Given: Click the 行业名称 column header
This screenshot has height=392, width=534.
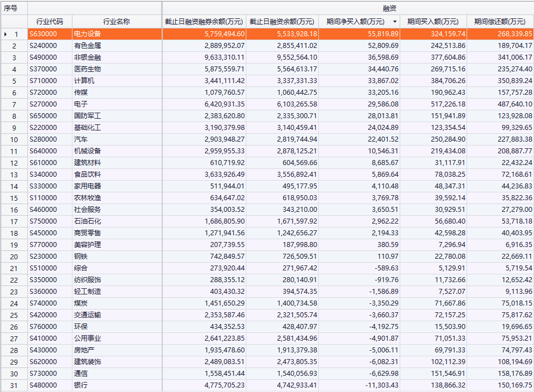Looking at the screenshot, I should pos(116,22).
